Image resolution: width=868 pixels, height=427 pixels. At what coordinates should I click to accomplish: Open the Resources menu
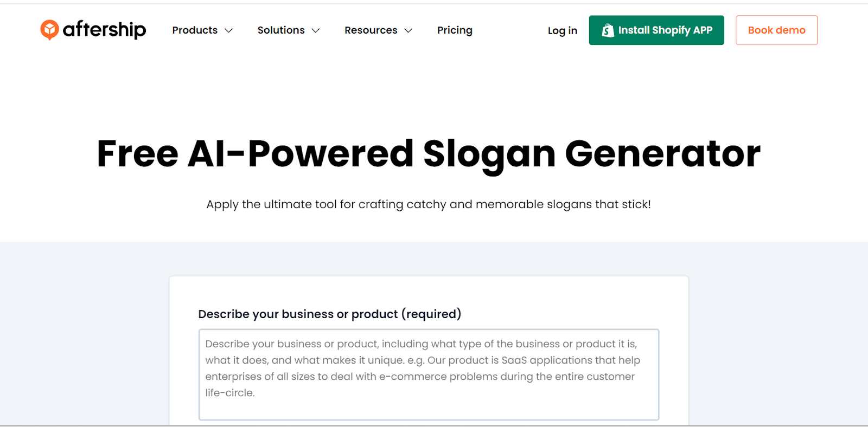pos(379,30)
